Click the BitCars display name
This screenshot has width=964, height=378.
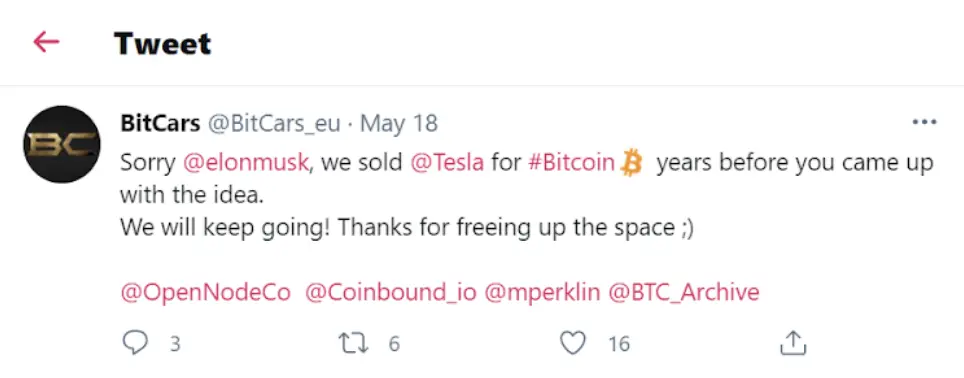pos(160,124)
